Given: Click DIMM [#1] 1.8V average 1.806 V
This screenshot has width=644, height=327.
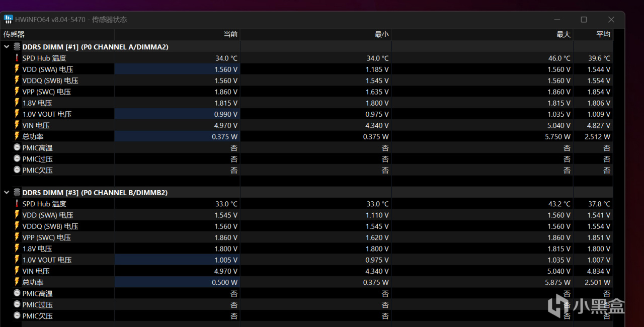Looking at the screenshot, I should 599,103.
